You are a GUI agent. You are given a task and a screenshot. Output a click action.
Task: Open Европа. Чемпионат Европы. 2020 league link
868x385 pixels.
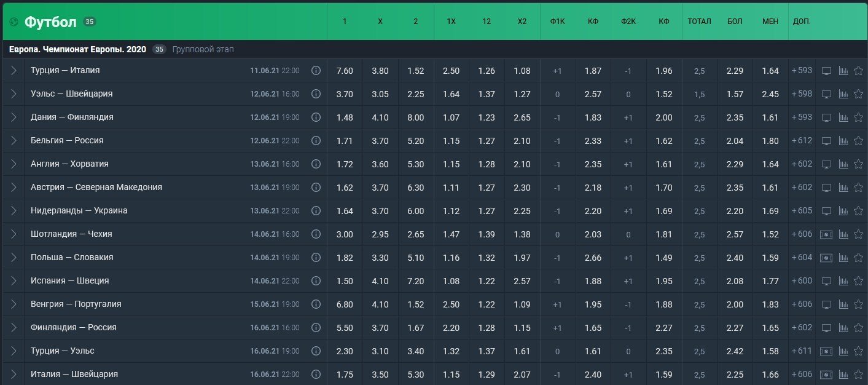pos(77,49)
